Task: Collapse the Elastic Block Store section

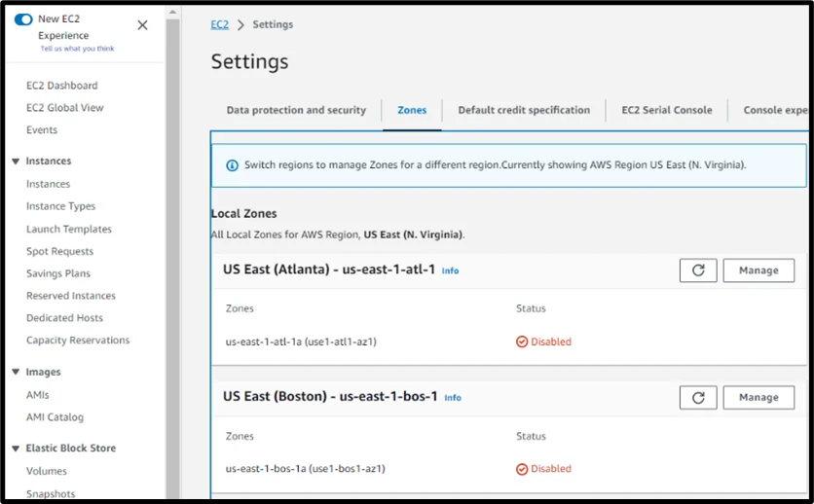Action: pyautogui.click(x=16, y=449)
